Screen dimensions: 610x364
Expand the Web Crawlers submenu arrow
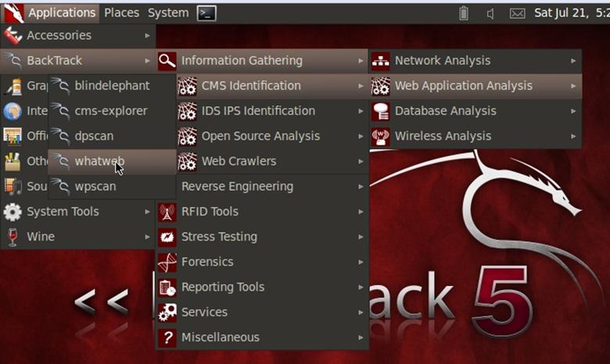pyautogui.click(x=361, y=162)
